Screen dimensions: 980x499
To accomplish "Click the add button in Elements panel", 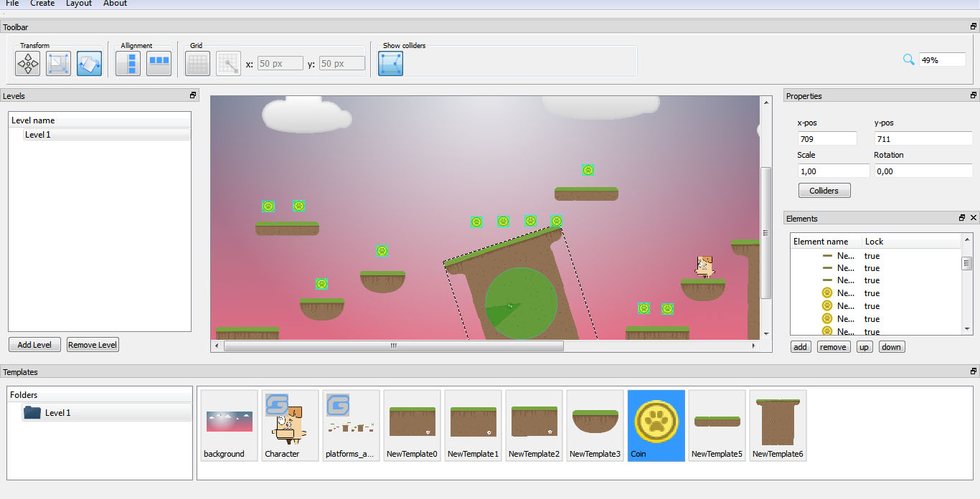I will (801, 347).
